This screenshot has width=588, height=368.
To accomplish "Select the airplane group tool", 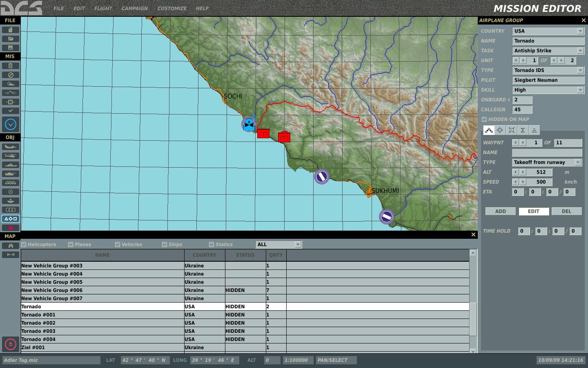I will point(11,147).
